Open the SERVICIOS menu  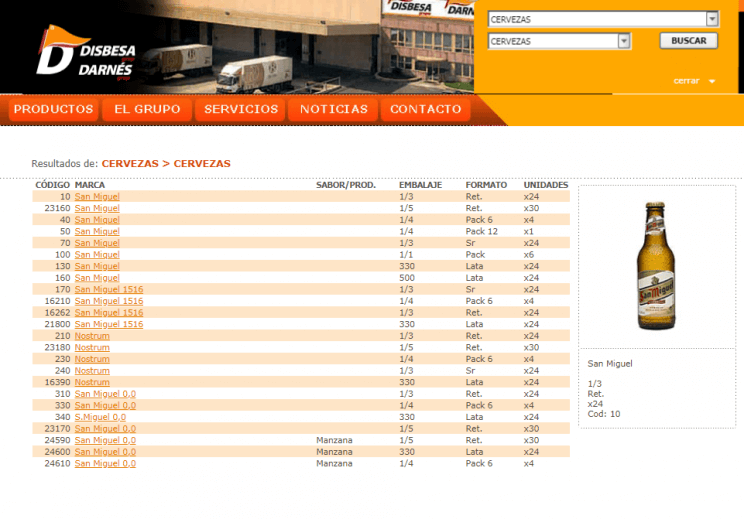[241, 109]
